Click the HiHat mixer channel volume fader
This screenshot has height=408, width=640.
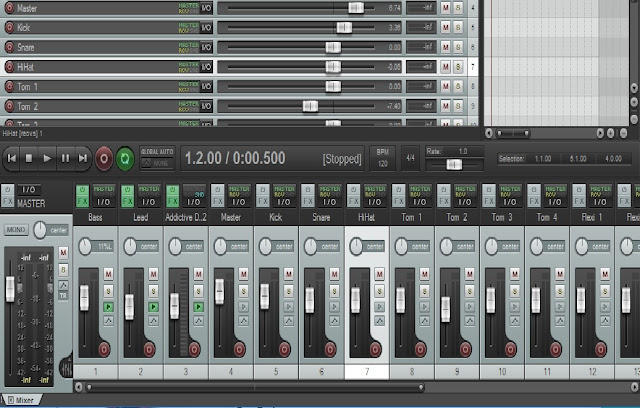point(356,300)
